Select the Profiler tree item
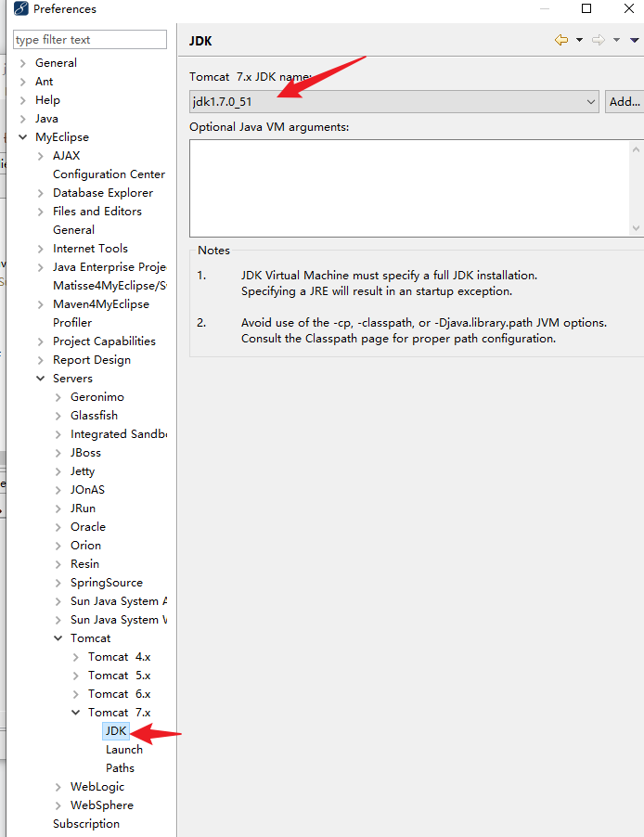Viewport: 644px width, 837px height. 72,322
